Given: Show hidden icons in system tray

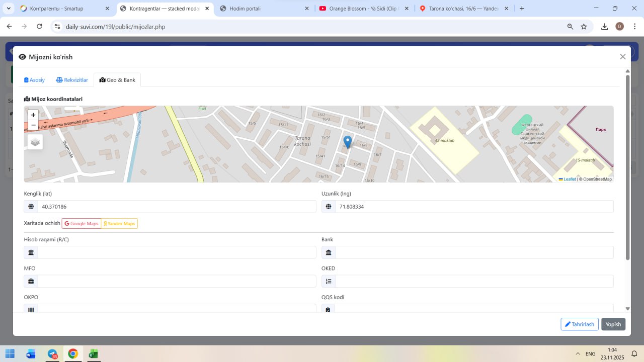Looking at the screenshot, I should pos(578,354).
